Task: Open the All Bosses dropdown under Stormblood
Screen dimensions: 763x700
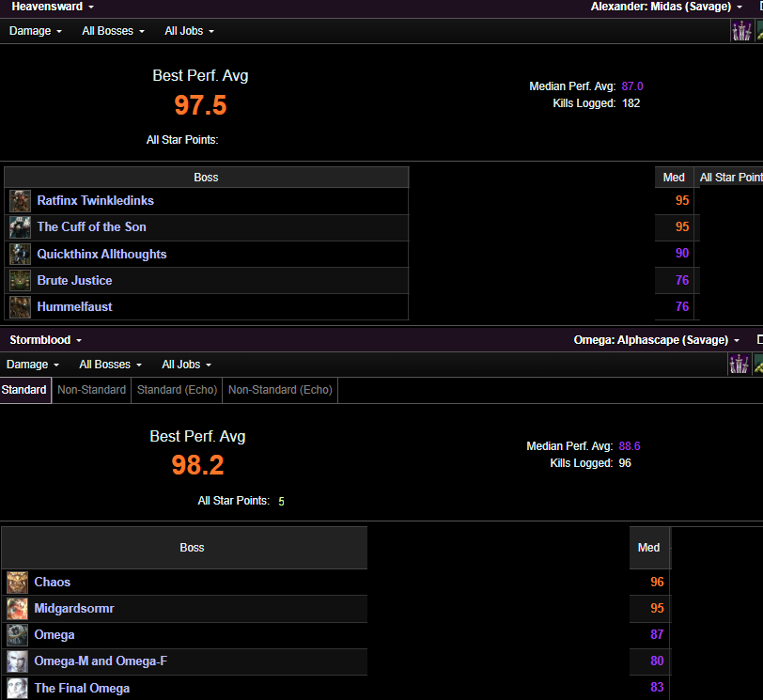Action: pyautogui.click(x=111, y=365)
